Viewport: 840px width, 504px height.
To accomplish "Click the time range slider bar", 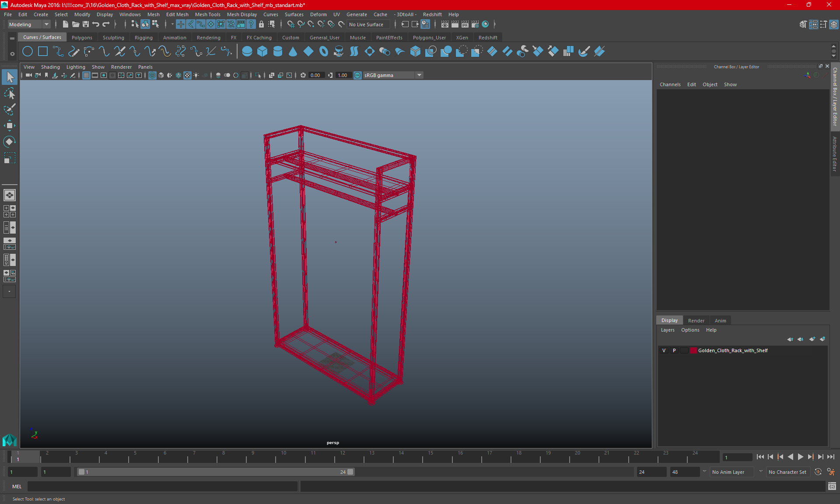I will click(216, 472).
